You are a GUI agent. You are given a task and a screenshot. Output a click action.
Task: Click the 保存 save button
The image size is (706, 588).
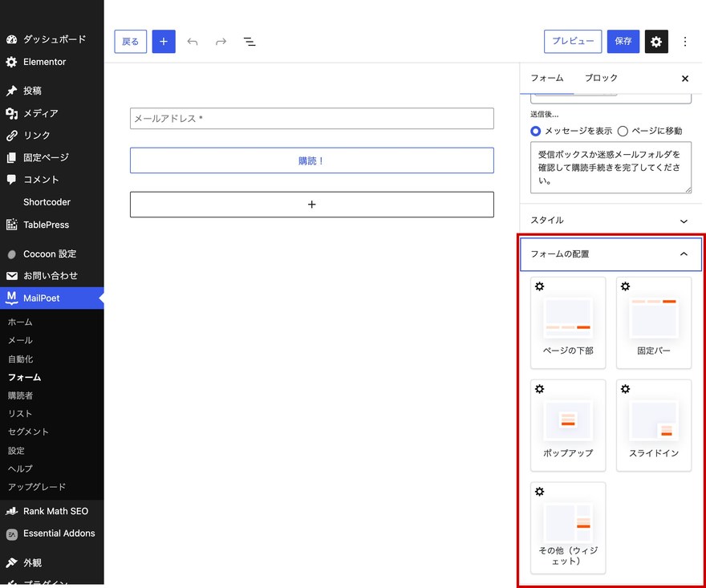pos(623,42)
